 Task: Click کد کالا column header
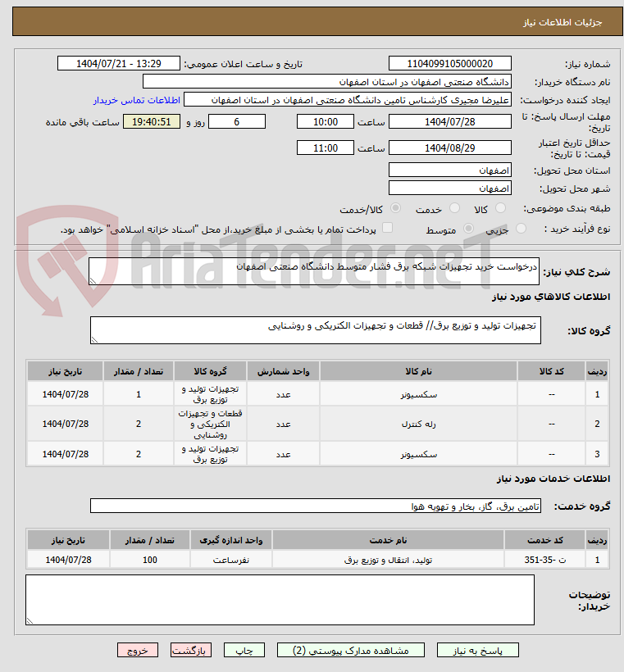pos(551,371)
